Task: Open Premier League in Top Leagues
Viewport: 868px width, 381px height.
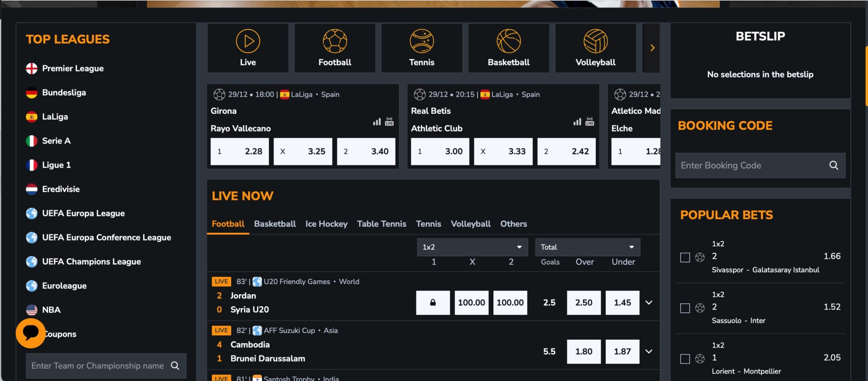Action: (x=73, y=68)
